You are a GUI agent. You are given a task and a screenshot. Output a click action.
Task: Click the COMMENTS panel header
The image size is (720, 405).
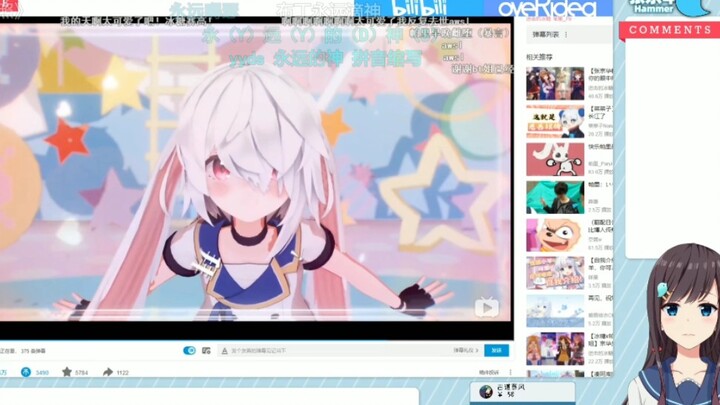(x=670, y=30)
